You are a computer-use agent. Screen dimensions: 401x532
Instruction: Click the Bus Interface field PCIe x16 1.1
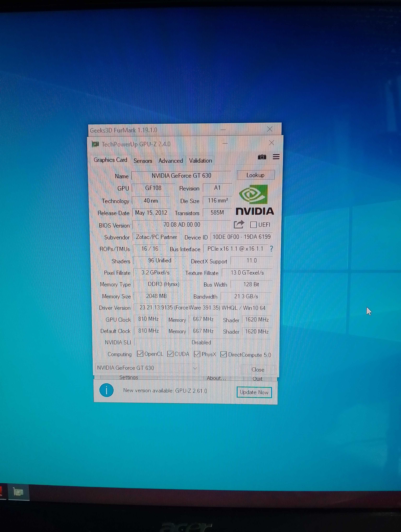[x=235, y=249]
